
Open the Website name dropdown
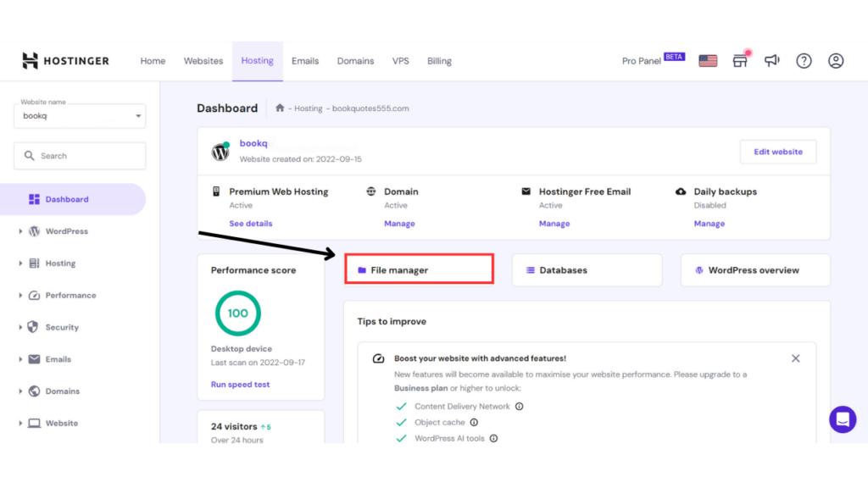click(x=80, y=115)
